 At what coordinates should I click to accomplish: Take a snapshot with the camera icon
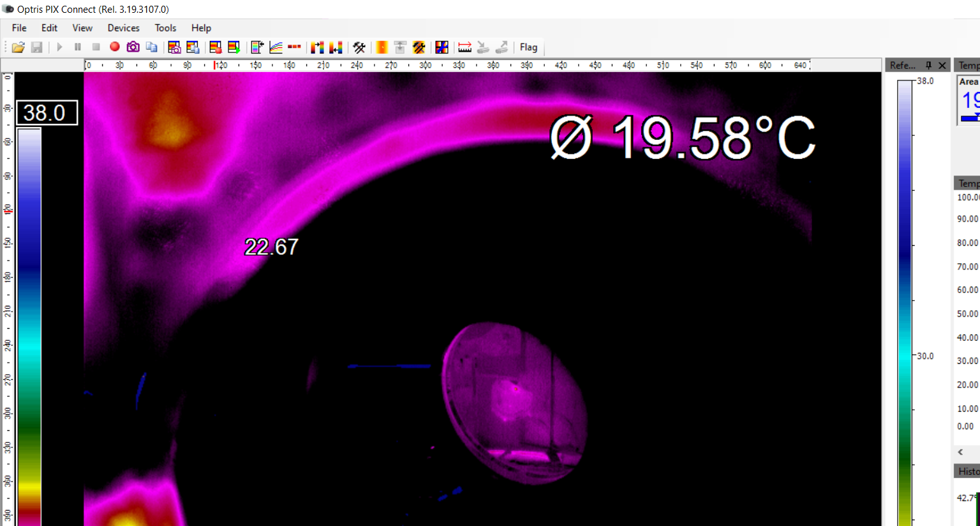coord(133,47)
